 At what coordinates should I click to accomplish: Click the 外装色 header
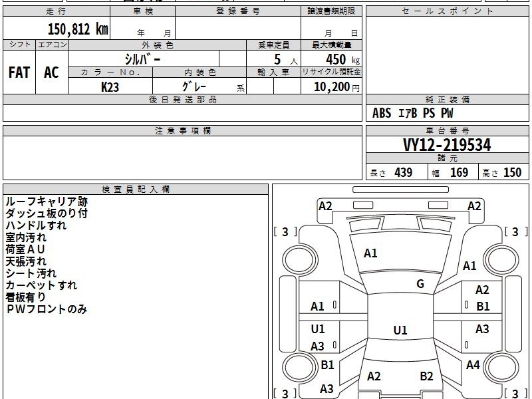point(158,45)
